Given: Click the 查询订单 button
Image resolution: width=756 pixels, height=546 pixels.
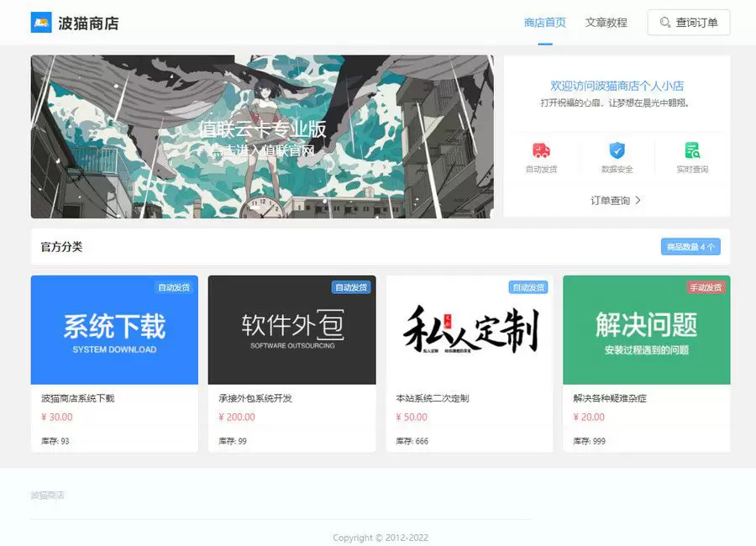Looking at the screenshot, I should 689,22.
